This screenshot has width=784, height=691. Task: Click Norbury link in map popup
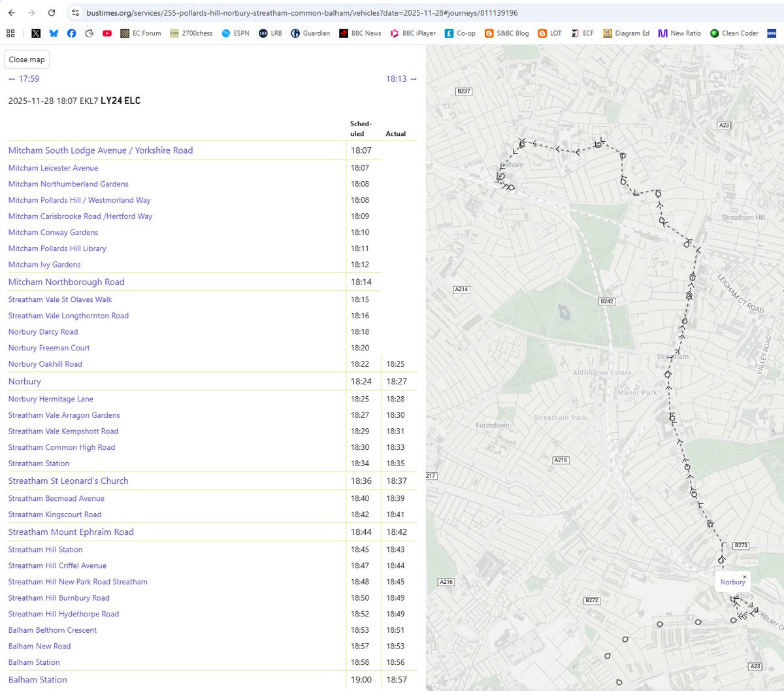(732, 582)
